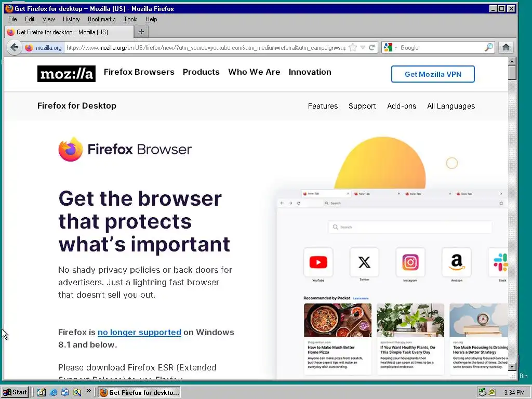This screenshot has width=532, height=399.
Task: Open the Add-ons link
Action: click(x=402, y=106)
